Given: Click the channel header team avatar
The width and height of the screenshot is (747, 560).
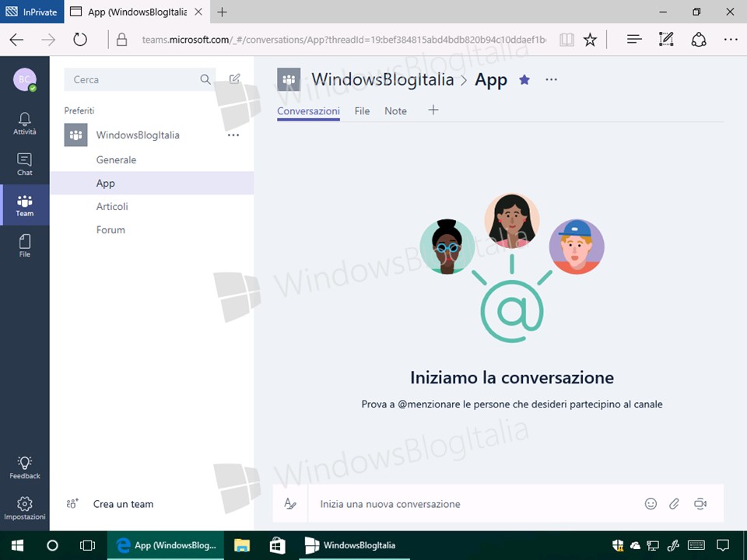Looking at the screenshot, I should [289, 79].
